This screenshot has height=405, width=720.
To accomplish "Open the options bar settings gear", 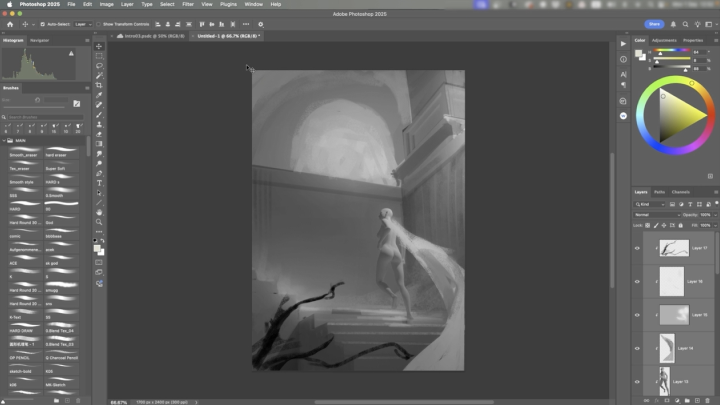I will [x=261, y=23].
